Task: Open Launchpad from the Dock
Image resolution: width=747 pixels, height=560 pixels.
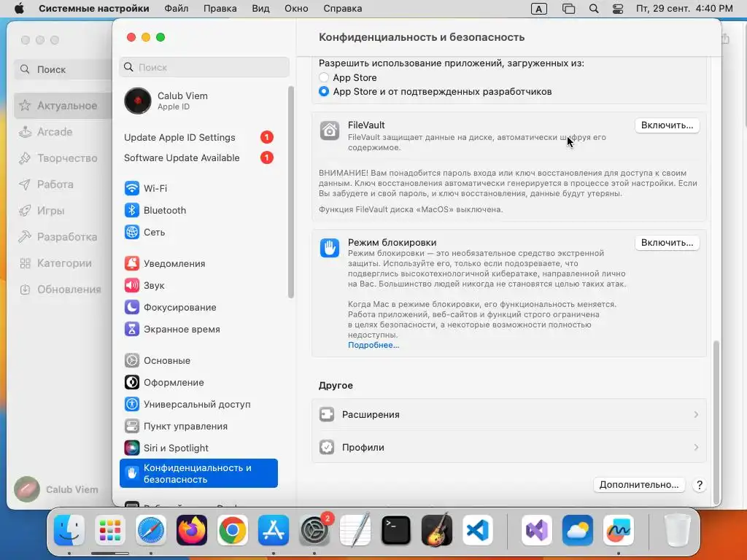Action: point(110,530)
